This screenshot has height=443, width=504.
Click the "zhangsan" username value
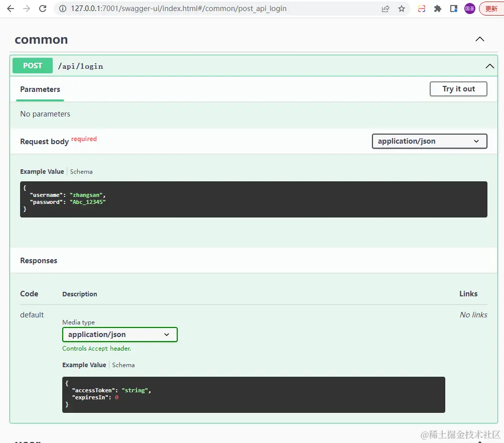86,195
